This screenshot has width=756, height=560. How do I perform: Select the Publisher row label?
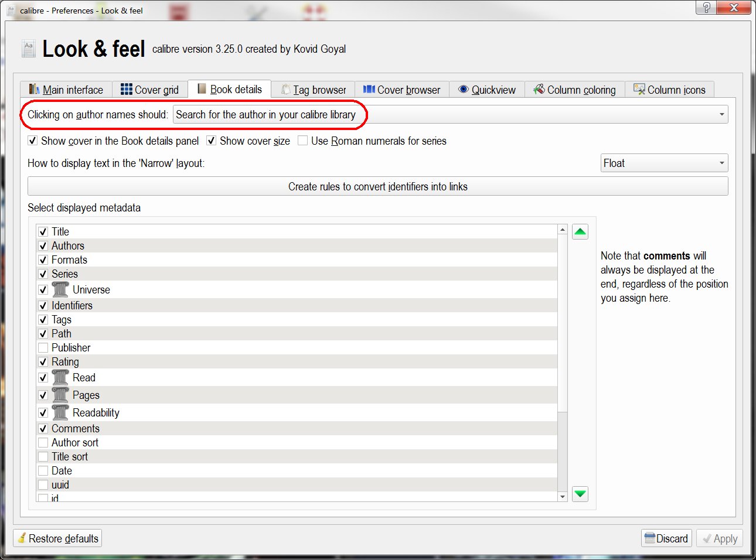coord(71,347)
